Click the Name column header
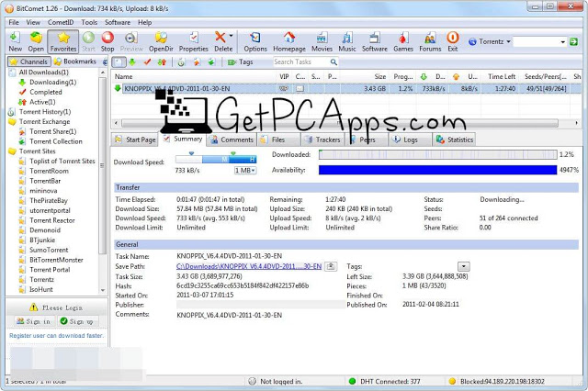This screenshot has height=391, width=588. point(194,76)
